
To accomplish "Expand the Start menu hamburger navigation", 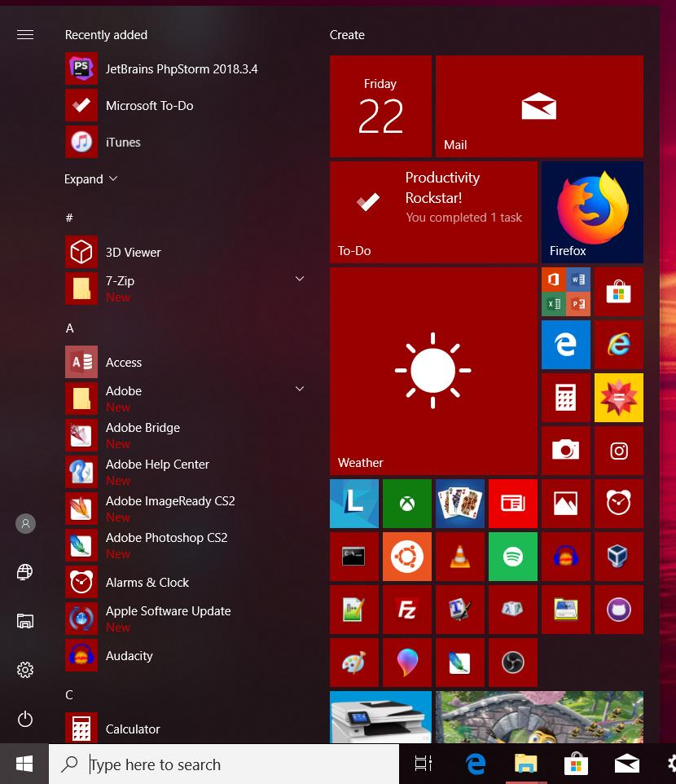I will (x=25, y=34).
